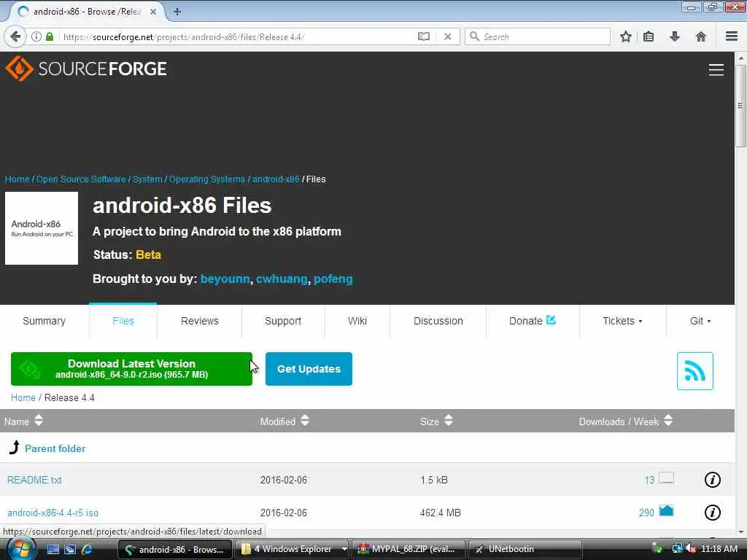
Task: Expand the Tickets dropdown tab
Action: 622,321
